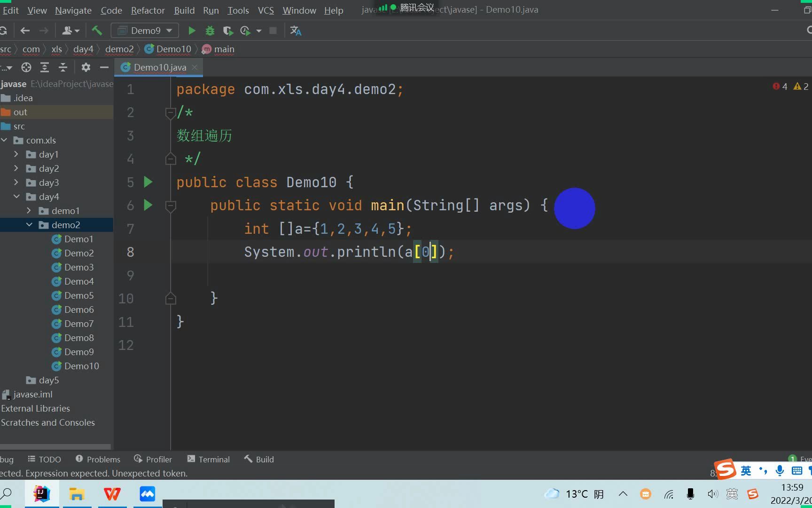Collapse the com.xls package node

(4, 140)
